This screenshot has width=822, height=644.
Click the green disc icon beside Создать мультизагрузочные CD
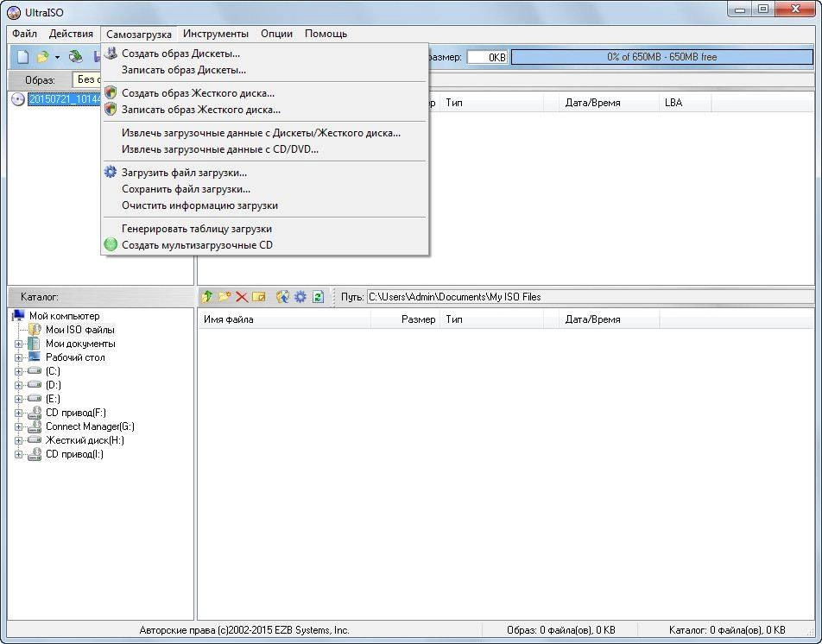111,244
